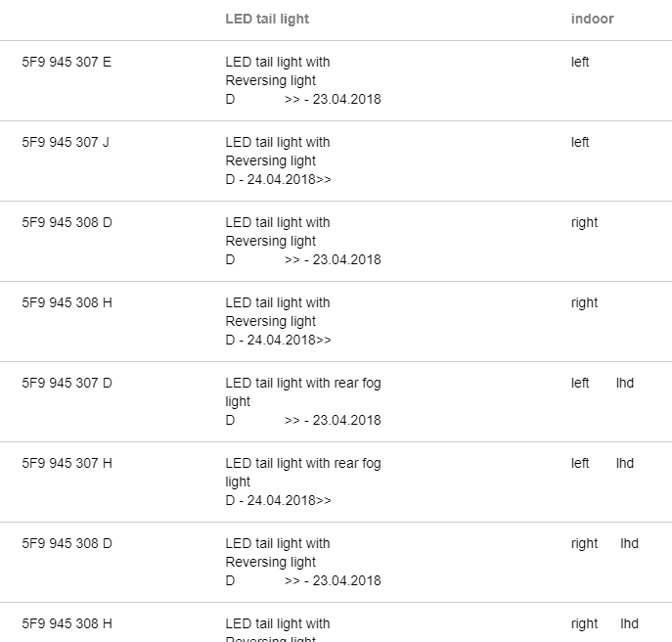Image resolution: width=672 pixels, height=642 pixels.
Task: Click the 'right' label in the first 308 D row
Action: pyautogui.click(x=584, y=222)
